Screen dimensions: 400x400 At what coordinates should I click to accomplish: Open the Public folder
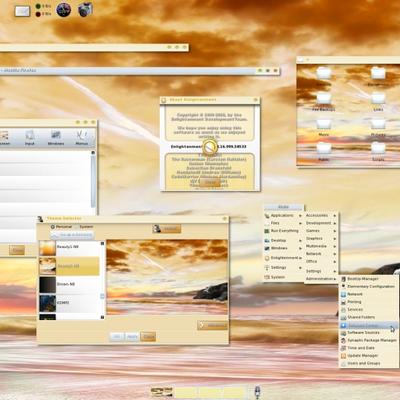[x=323, y=152]
